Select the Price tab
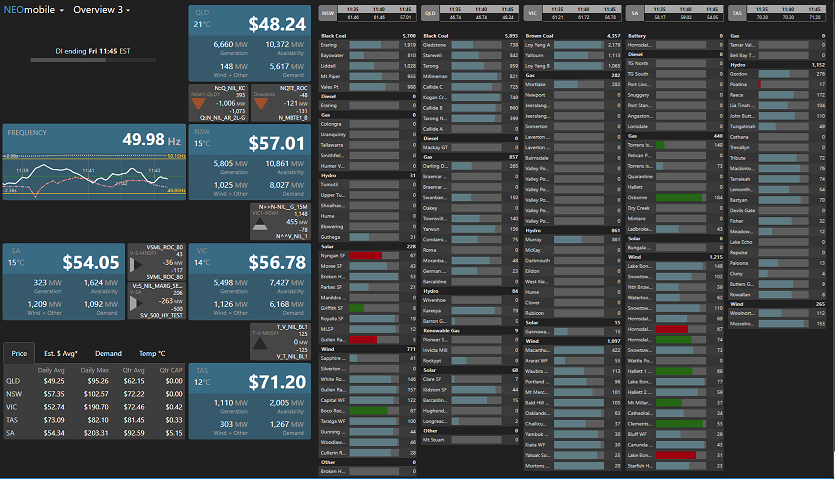 point(19,353)
